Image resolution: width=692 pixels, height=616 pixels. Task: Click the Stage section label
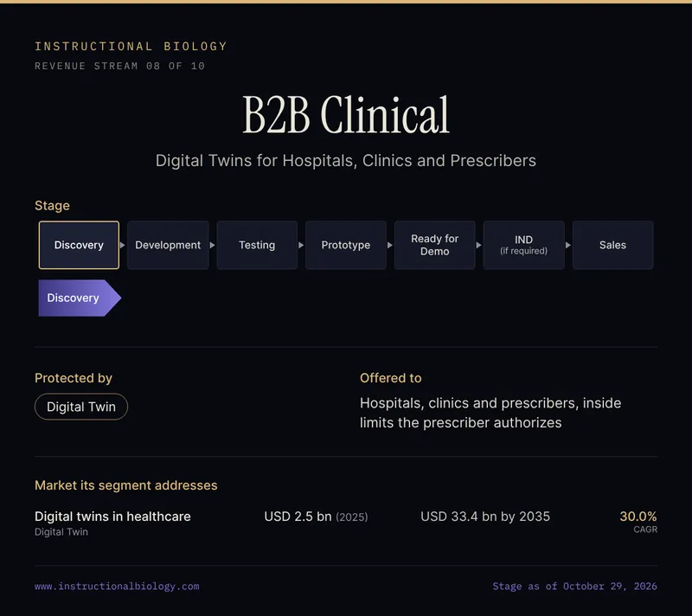(x=52, y=206)
